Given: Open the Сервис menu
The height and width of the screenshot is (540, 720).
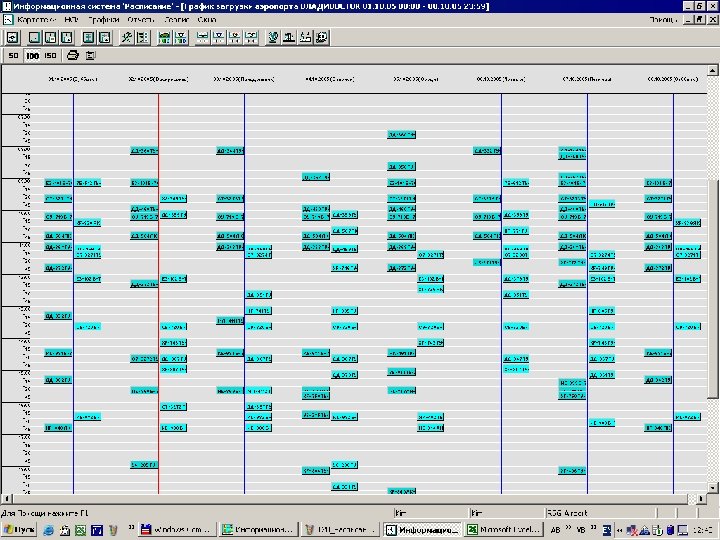Looking at the screenshot, I should click(177, 20).
